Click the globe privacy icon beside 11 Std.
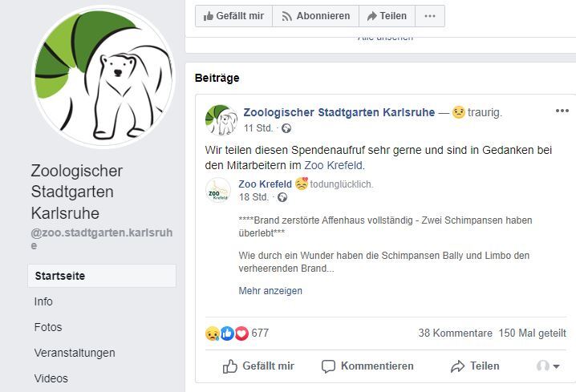 pos(286,128)
